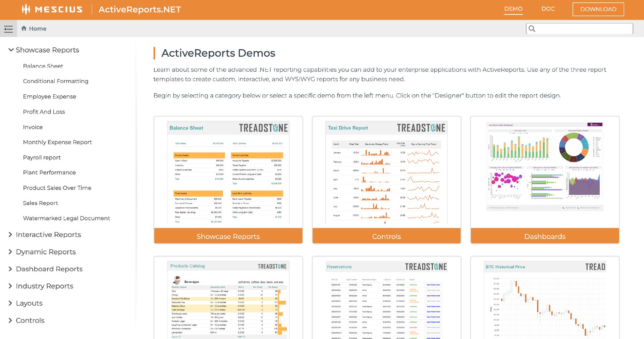
Task: Click the Mescius logo in the header
Action: pyautogui.click(x=52, y=9)
